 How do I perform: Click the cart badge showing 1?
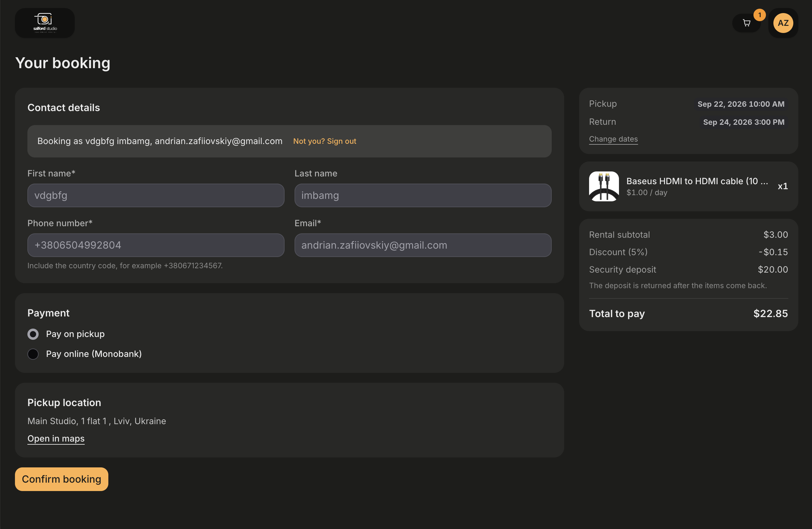759,15
